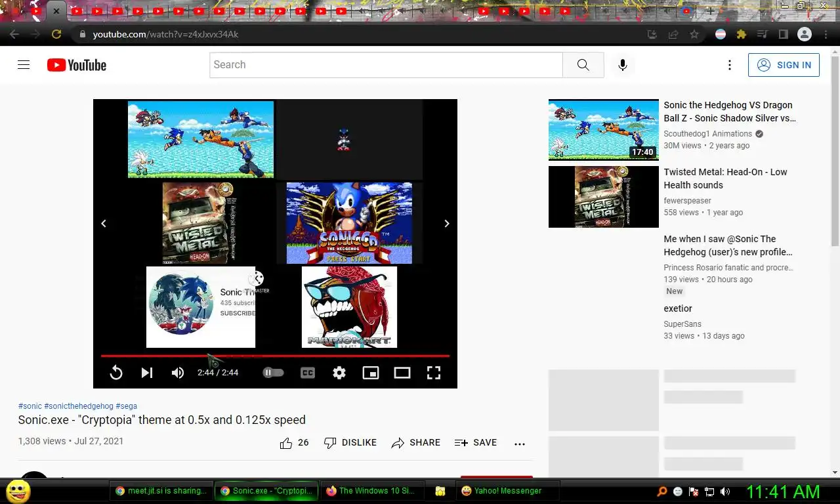Open a new tab with plus button
Viewport: 840px width, 504px height.
tap(710, 11)
